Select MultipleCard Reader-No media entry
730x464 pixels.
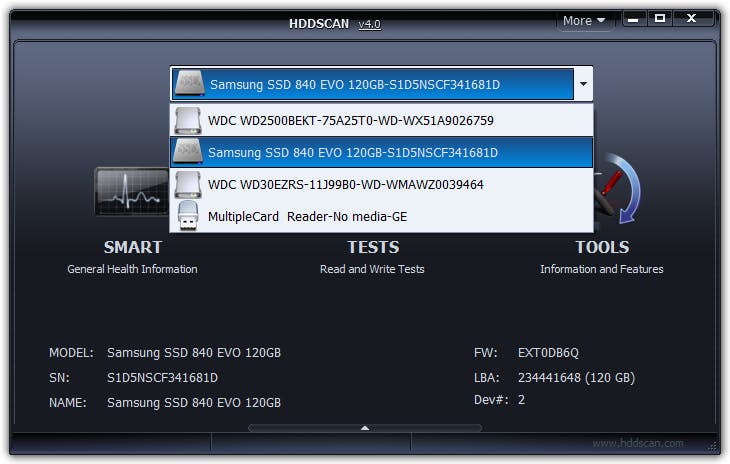[381, 216]
